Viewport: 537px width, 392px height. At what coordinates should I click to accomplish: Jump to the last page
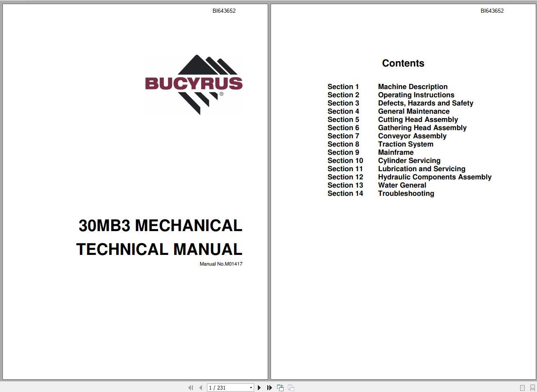coord(269,387)
